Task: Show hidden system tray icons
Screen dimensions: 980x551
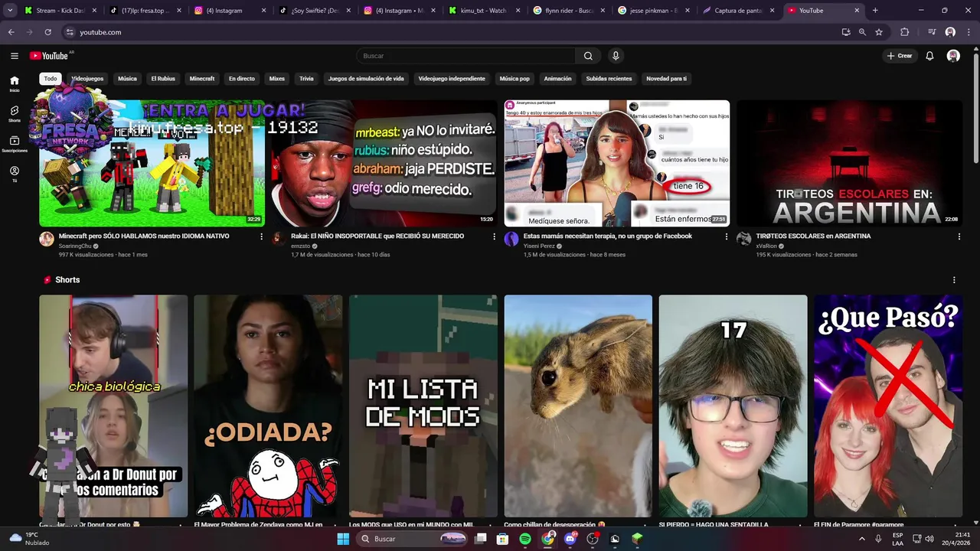Action: point(863,539)
